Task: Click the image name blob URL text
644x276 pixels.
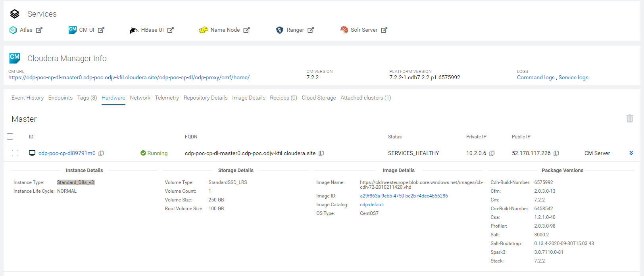Action: pos(421,185)
